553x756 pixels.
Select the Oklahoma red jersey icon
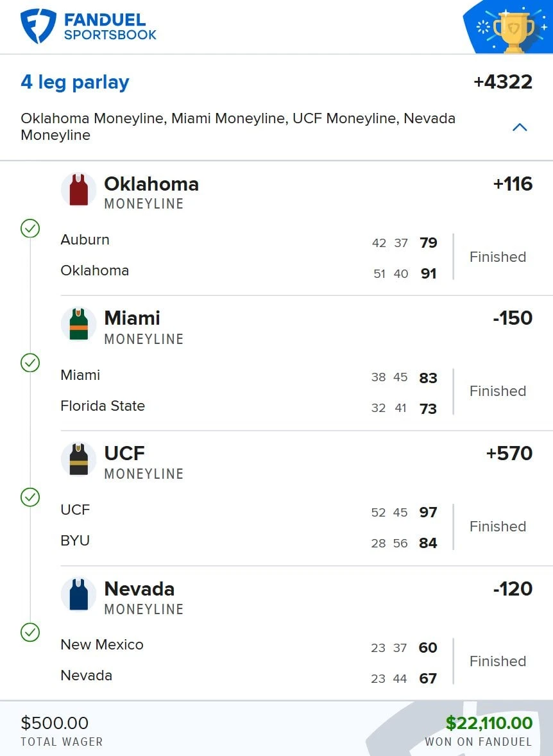click(x=78, y=190)
